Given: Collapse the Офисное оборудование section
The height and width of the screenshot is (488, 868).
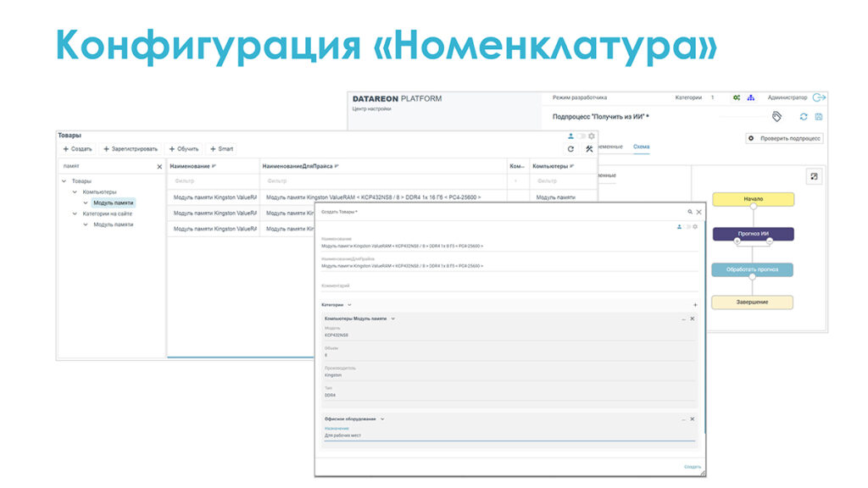Looking at the screenshot, I should click(x=382, y=419).
